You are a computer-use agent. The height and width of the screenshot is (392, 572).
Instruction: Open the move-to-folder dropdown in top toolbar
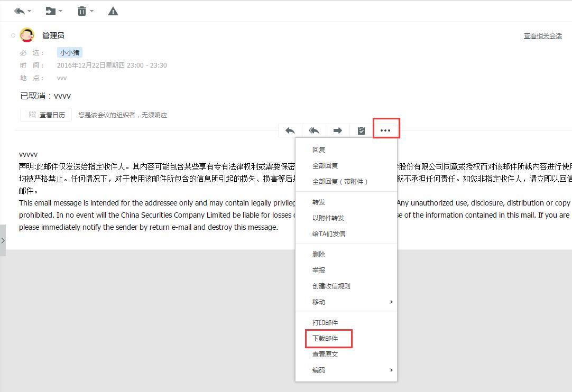pos(53,11)
